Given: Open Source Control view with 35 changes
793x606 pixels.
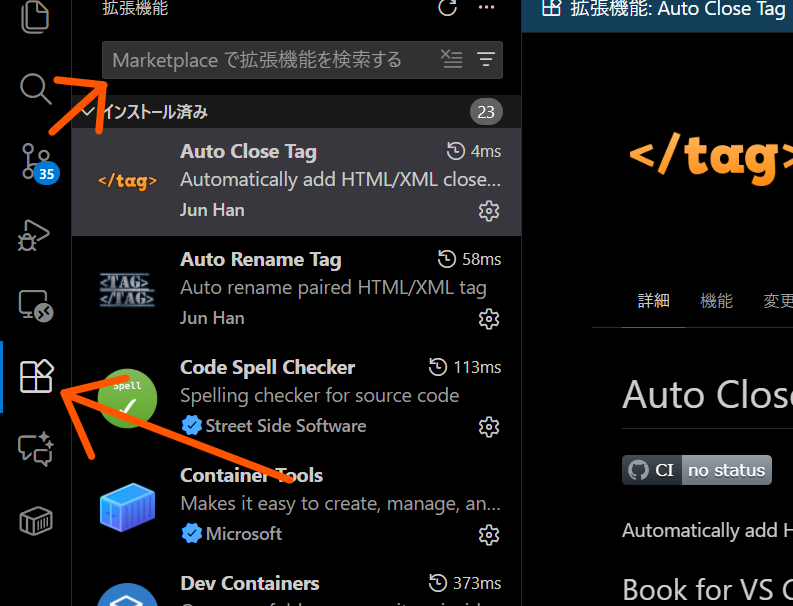Looking at the screenshot, I should click(39, 163).
